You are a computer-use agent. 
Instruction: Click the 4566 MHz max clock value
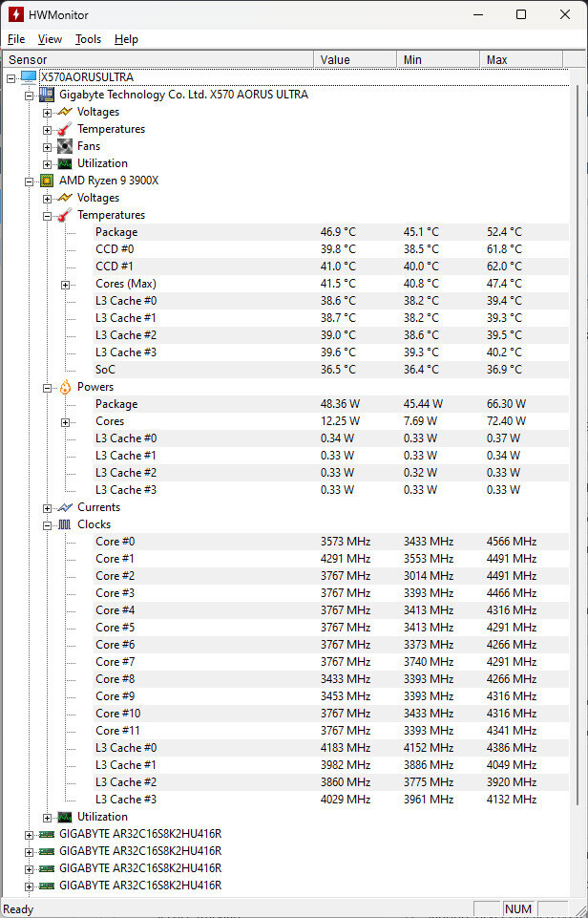point(512,542)
